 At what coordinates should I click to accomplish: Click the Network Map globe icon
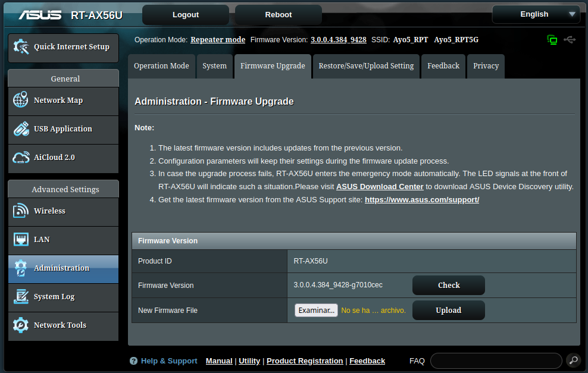(21, 100)
